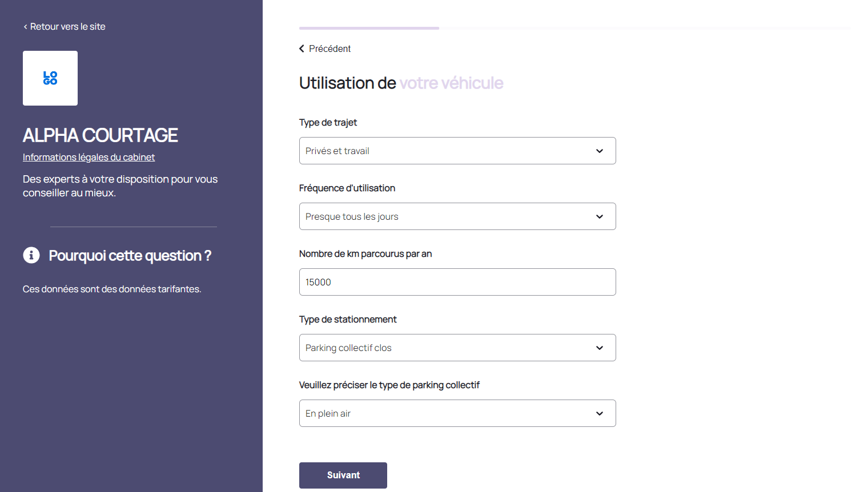Click the chevron in Fréquence d'utilisation field
The height and width of the screenshot is (492, 868).
point(600,216)
